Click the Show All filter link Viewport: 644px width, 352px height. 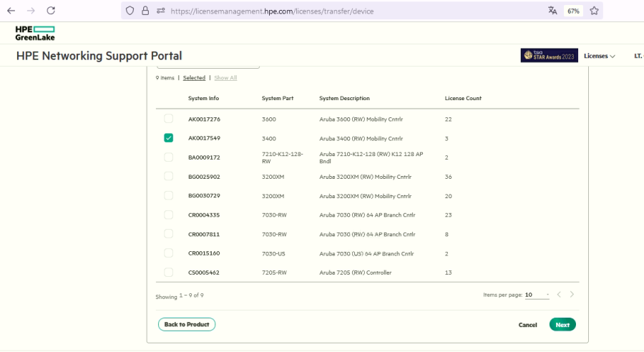tap(225, 78)
